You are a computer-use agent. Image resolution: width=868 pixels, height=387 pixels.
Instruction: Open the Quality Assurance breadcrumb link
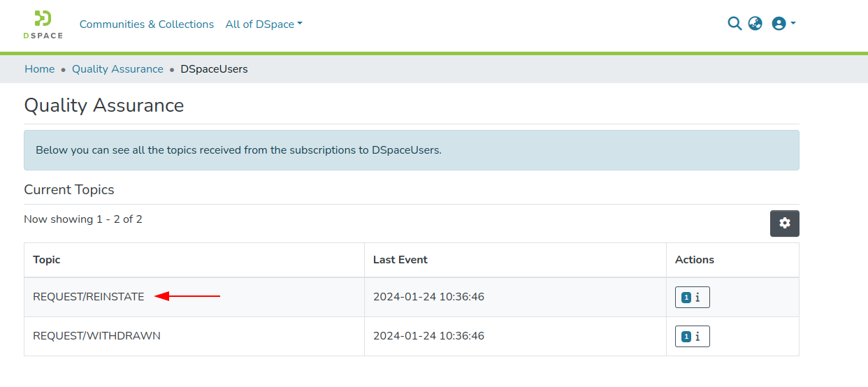click(117, 69)
